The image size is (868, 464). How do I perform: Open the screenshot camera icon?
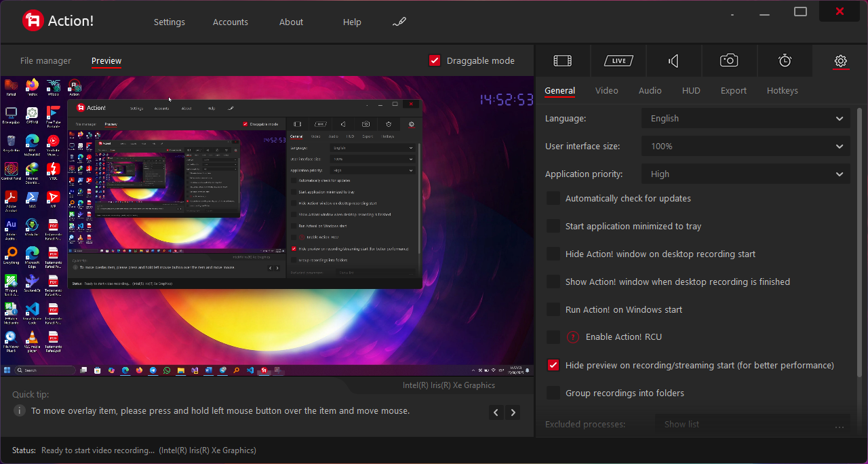click(x=729, y=61)
